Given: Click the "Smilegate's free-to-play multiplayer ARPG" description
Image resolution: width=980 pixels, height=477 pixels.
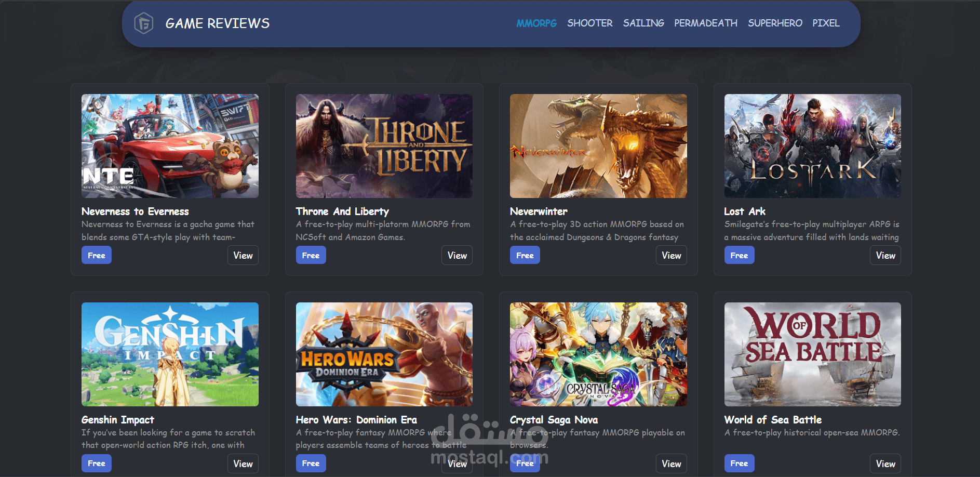Looking at the screenshot, I should click(812, 231).
